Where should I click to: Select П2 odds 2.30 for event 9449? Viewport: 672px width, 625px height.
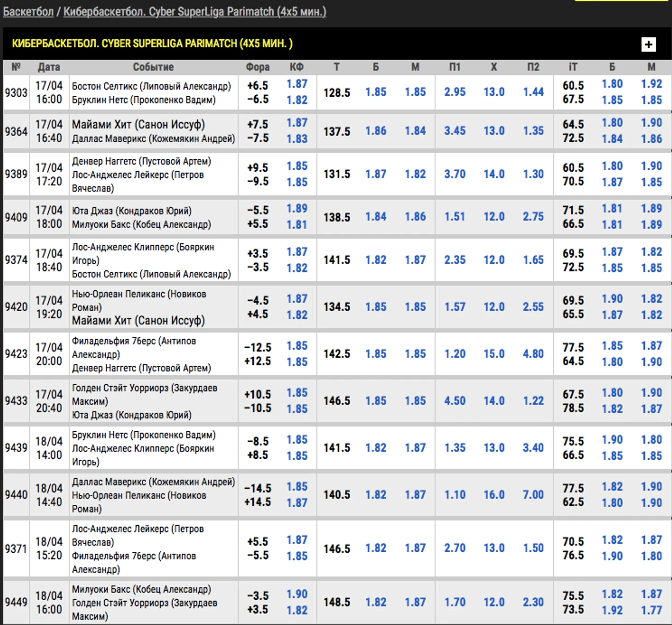click(533, 602)
